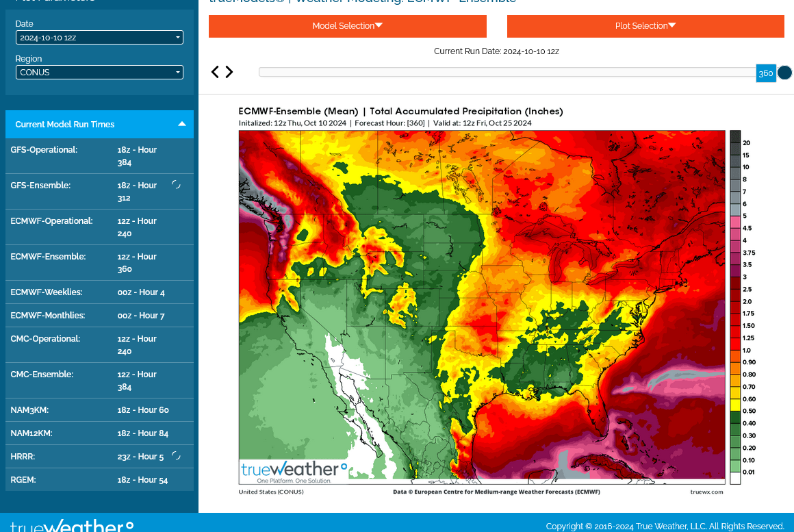Select the NAM12KM row
The height and width of the screenshot is (532, 794).
99,433
